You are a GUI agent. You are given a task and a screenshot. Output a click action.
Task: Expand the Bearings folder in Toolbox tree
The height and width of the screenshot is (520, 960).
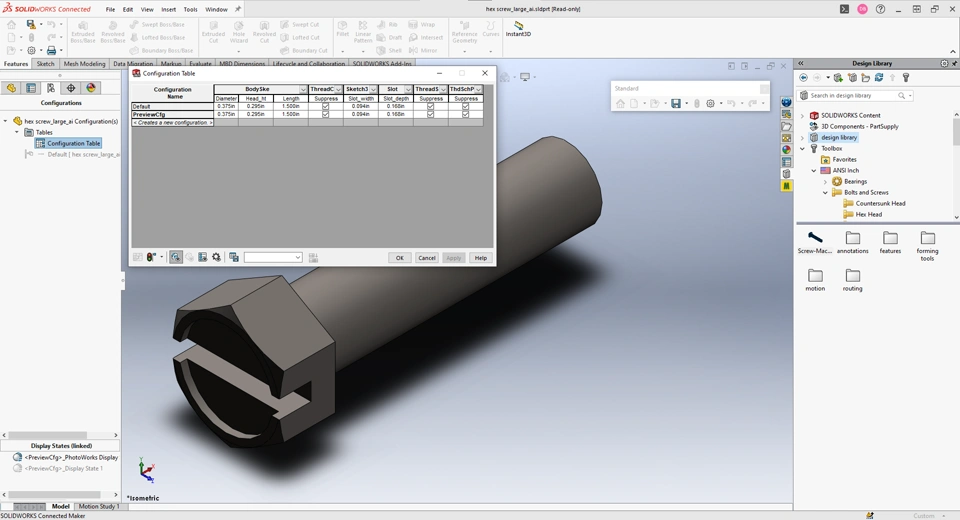[825, 182]
